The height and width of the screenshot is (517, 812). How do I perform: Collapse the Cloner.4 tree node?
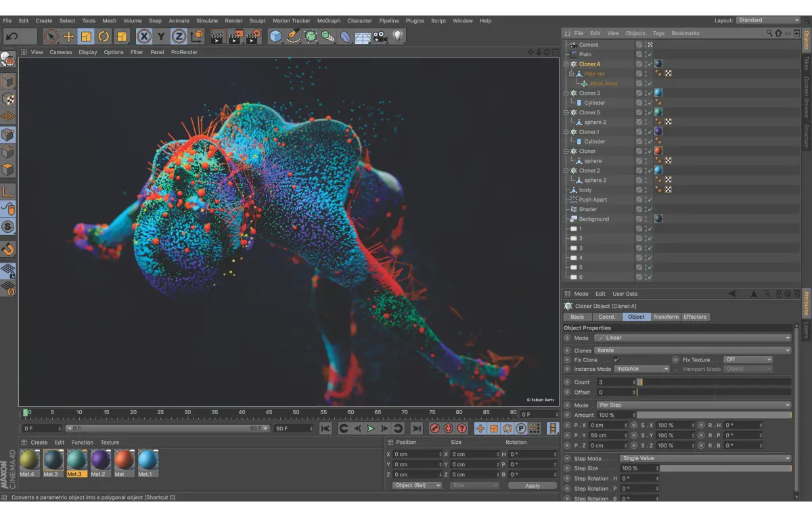click(566, 64)
